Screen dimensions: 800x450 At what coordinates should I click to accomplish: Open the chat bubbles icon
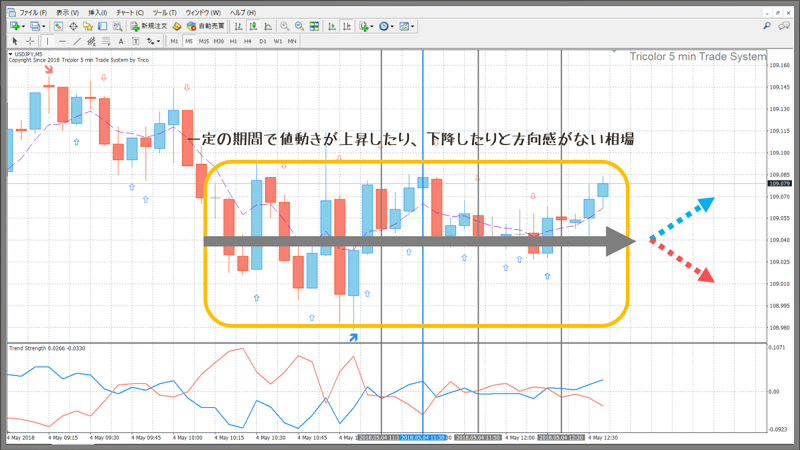pyautogui.click(x=784, y=26)
